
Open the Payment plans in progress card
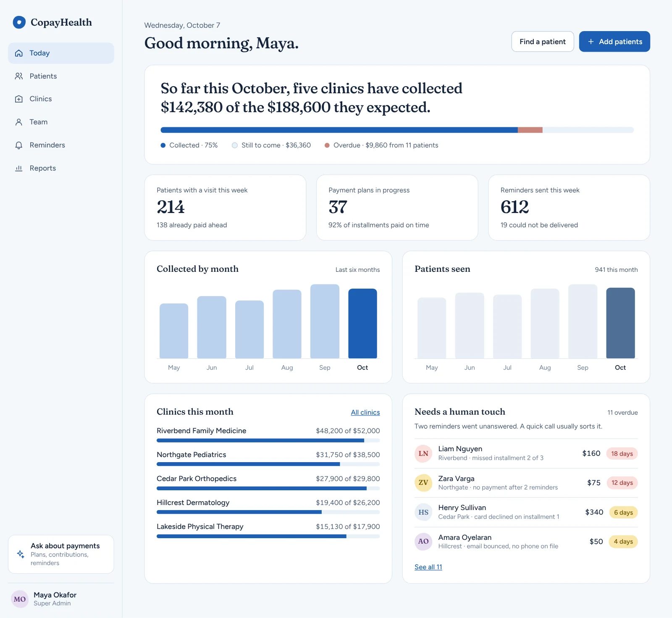[x=397, y=208]
